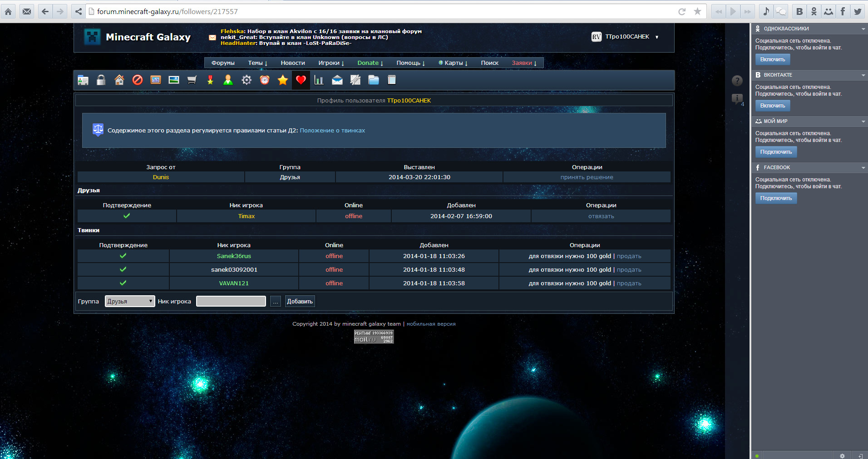Click the Moy Mir smiley icon in browser bar
Viewport: 868px width, 459px height.
coord(829,11)
